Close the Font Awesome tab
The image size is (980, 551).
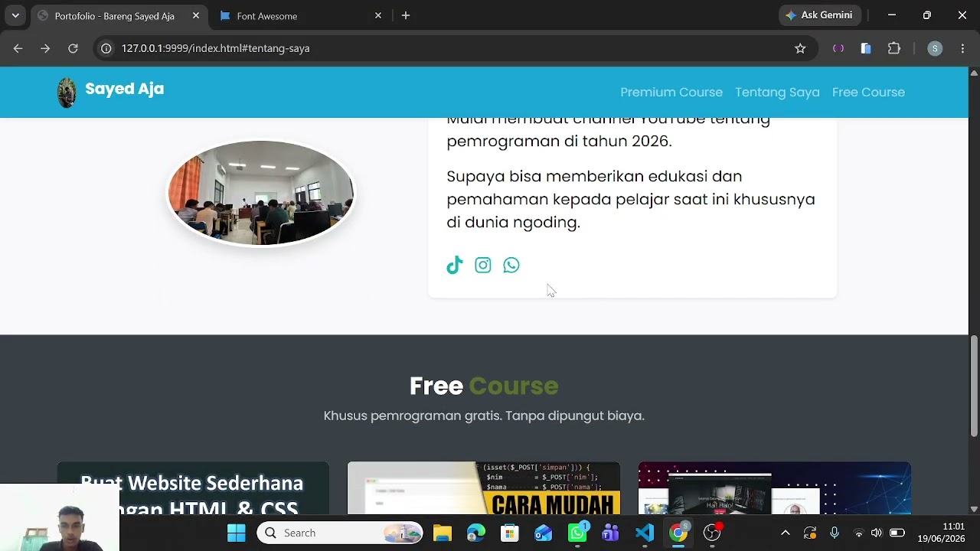(378, 15)
